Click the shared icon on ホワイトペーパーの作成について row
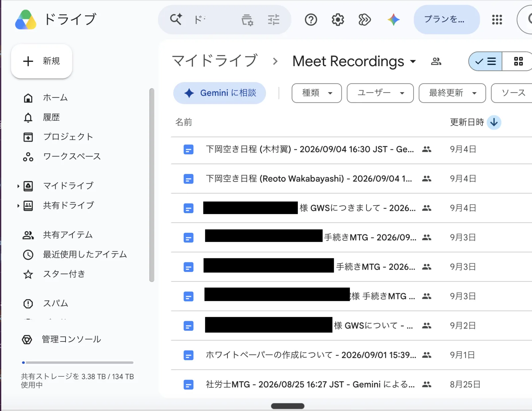 click(427, 355)
